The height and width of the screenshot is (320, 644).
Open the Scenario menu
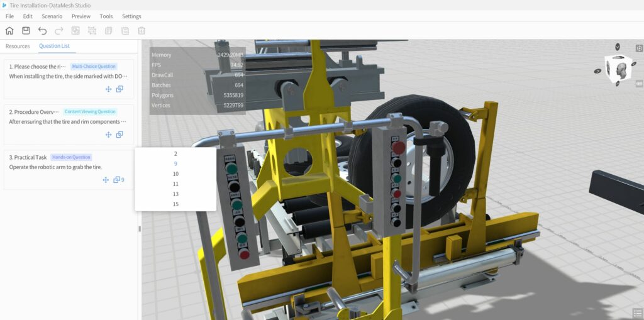(52, 16)
